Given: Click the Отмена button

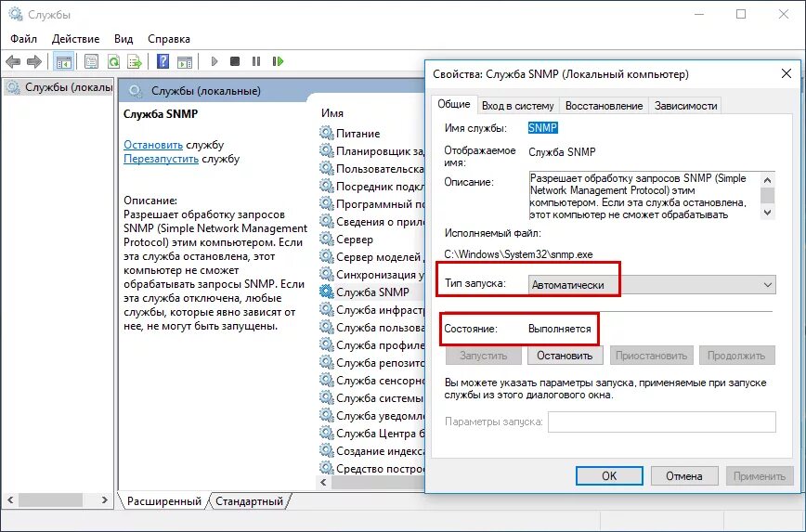Looking at the screenshot, I should tap(683, 476).
